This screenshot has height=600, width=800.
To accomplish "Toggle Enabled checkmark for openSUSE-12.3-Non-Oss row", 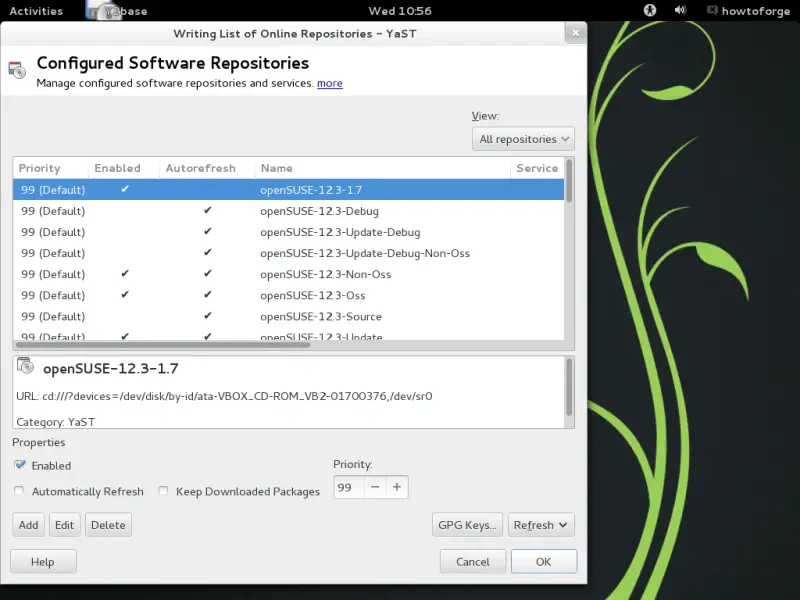I will pos(125,274).
